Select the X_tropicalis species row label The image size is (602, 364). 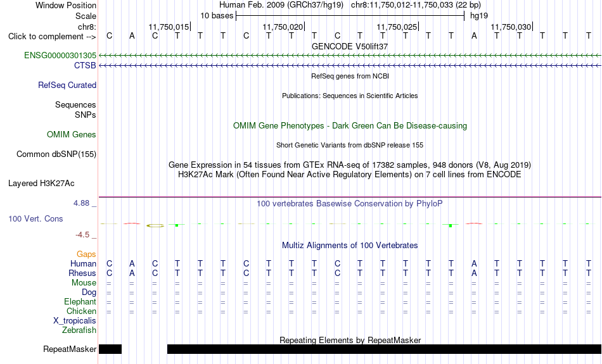point(75,321)
